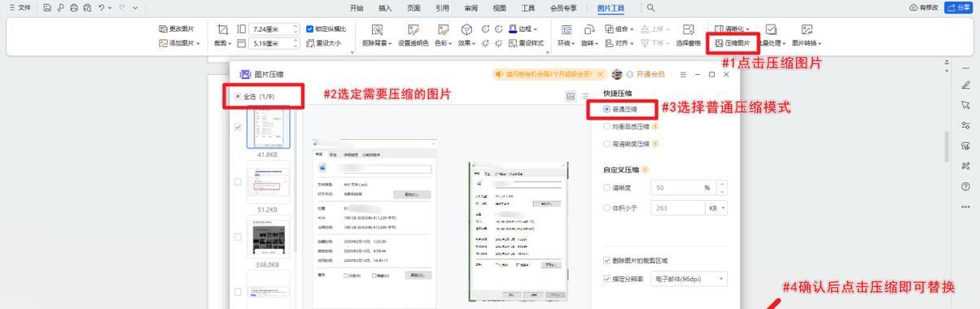The height and width of the screenshot is (309, 980).
Task: Open the 会员专享 tab
Action: pos(563,7)
